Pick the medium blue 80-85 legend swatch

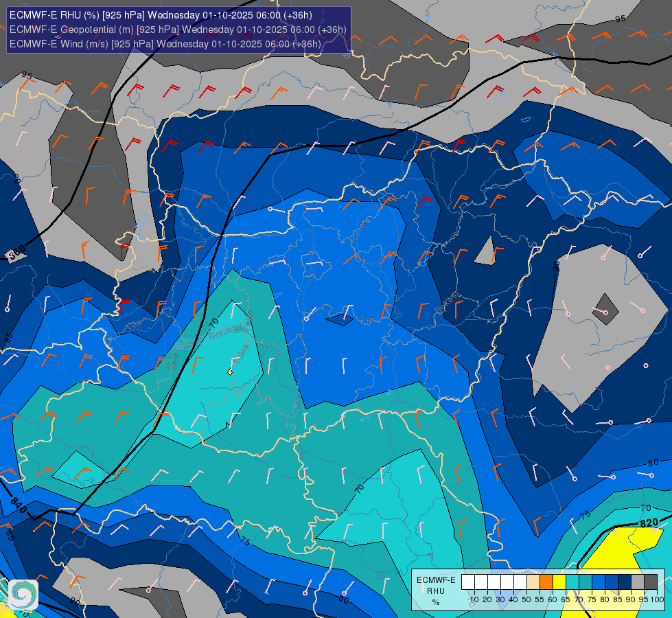[x=612, y=582]
